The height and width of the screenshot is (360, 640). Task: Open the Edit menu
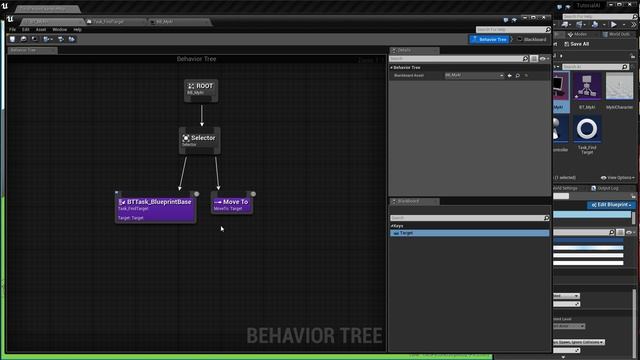[26, 29]
